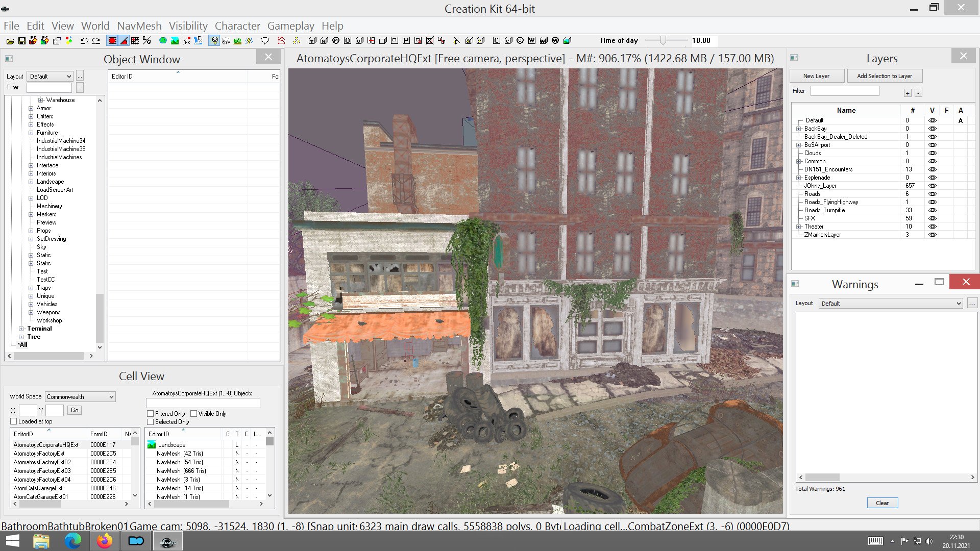Click the plus button beside Layers filter
Viewport: 980px width, 551px height.
pos(908,93)
